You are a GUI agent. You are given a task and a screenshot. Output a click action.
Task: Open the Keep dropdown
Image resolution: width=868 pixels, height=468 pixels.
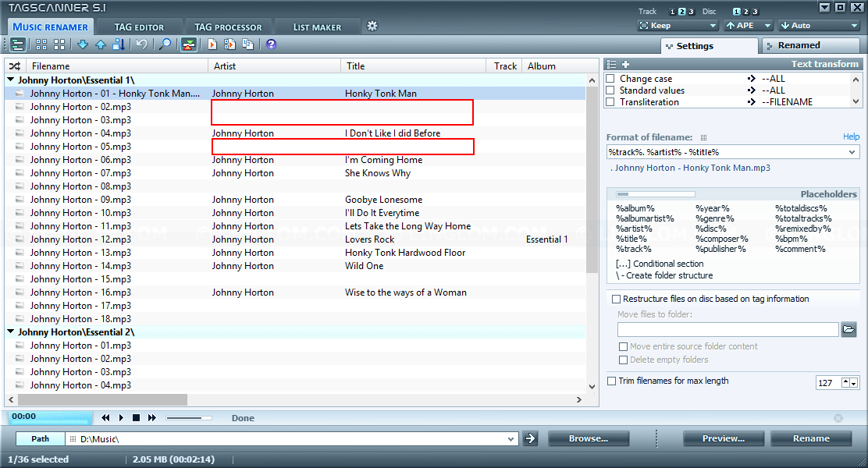pos(678,26)
